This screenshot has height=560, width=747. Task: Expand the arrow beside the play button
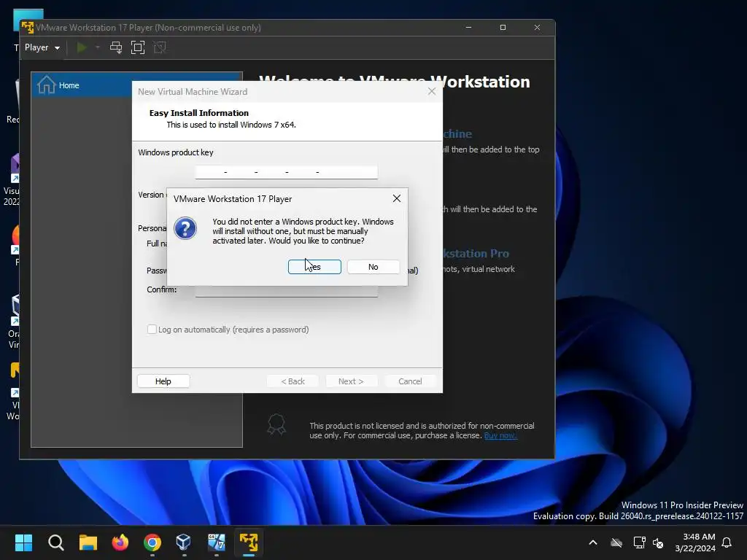click(x=97, y=47)
